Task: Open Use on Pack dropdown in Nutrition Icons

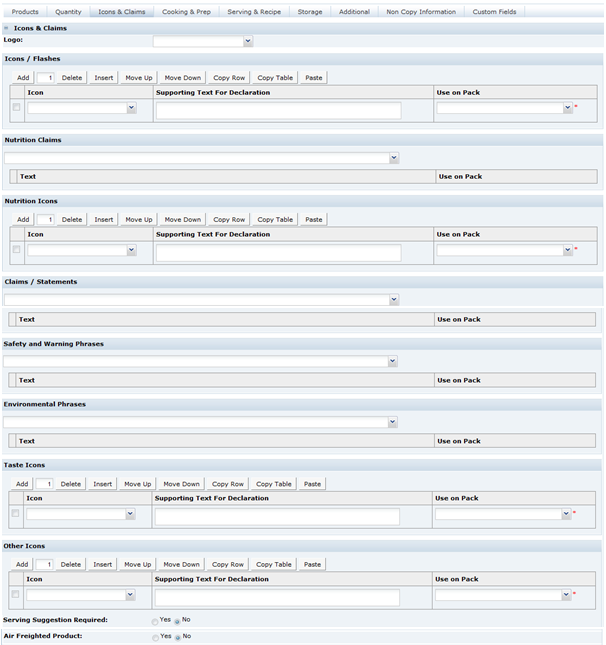Action: coord(568,250)
